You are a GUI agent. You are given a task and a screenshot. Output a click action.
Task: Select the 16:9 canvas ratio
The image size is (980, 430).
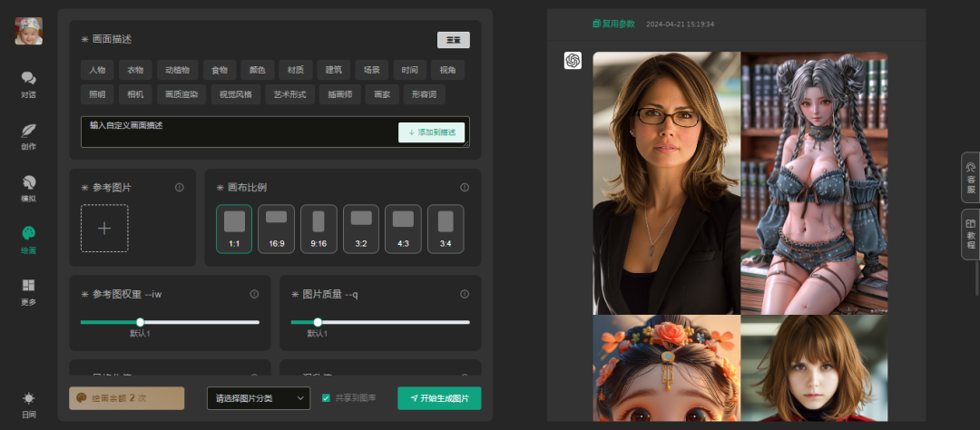coord(276,229)
